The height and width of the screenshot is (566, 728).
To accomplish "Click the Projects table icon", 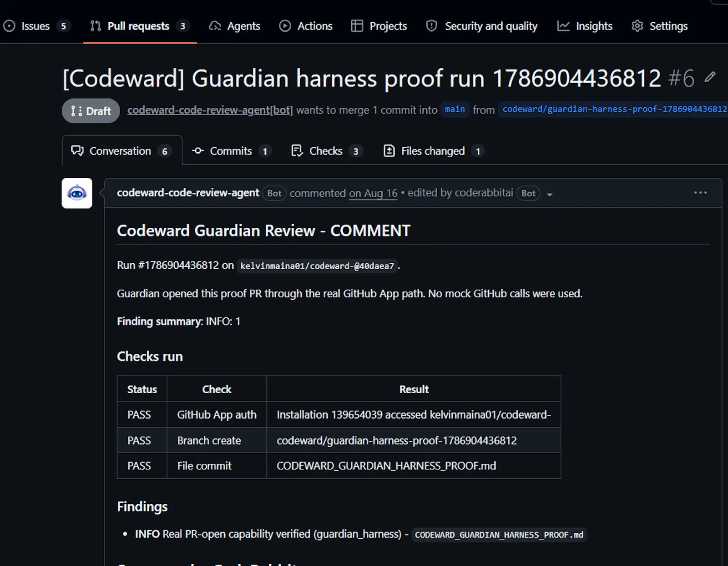I will coord(357,26).
